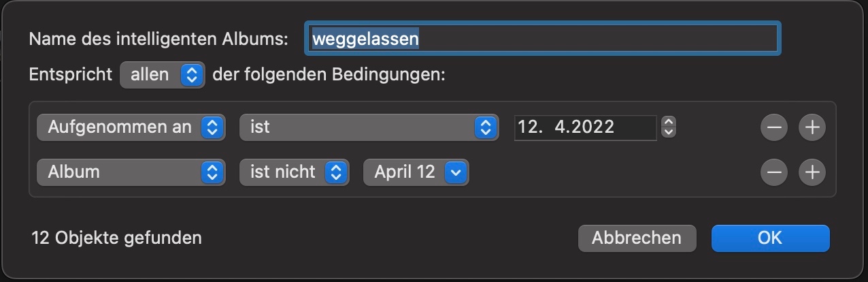This screenshot has width=868, height=282.
Task: Decrement date using stepper down arrow
Action: pyautogui.click(x=669, y=131)
